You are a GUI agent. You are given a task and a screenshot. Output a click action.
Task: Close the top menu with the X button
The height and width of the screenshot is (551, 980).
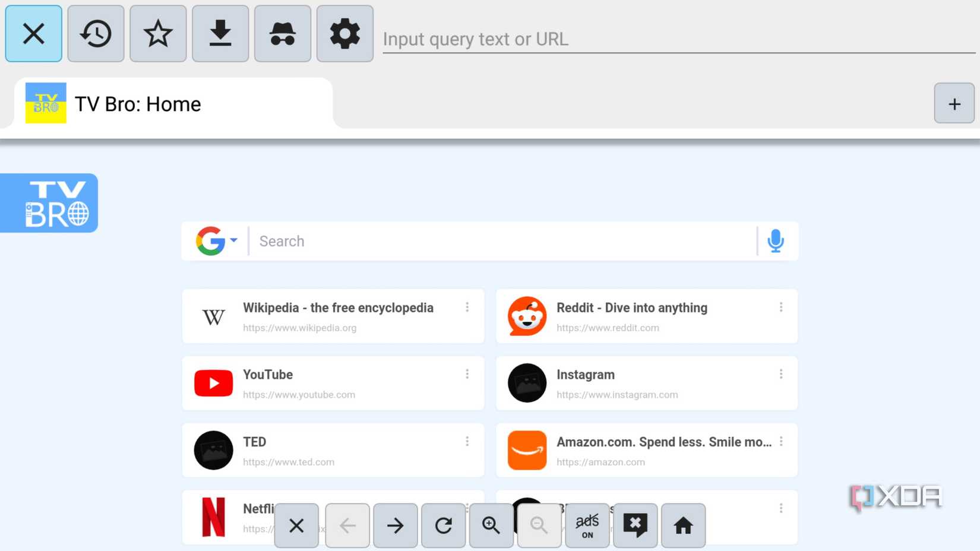coord(34,34)
